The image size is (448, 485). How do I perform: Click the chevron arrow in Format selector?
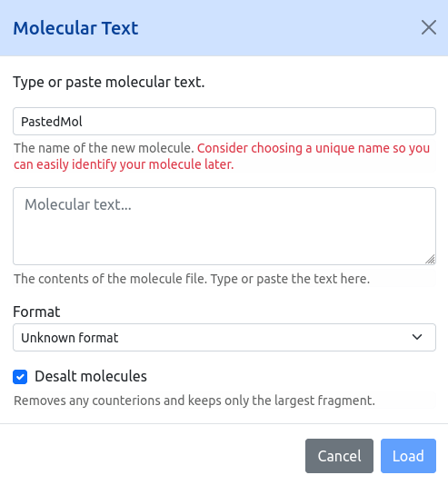(x=417, y=337)
